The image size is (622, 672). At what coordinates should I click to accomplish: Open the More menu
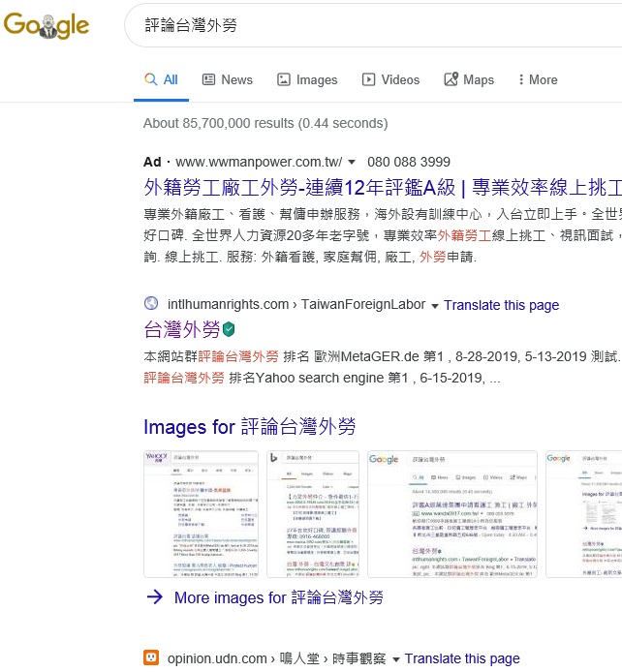tap(538, 79)
